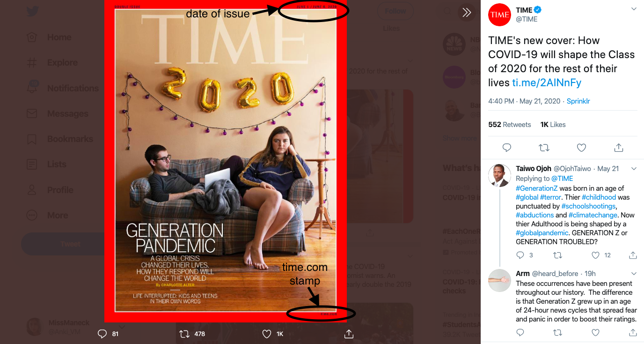Screen dimensions: 644x344
Task: Open the #abductions hashtag
Action: pyautogui.click(x=534, y=215)
